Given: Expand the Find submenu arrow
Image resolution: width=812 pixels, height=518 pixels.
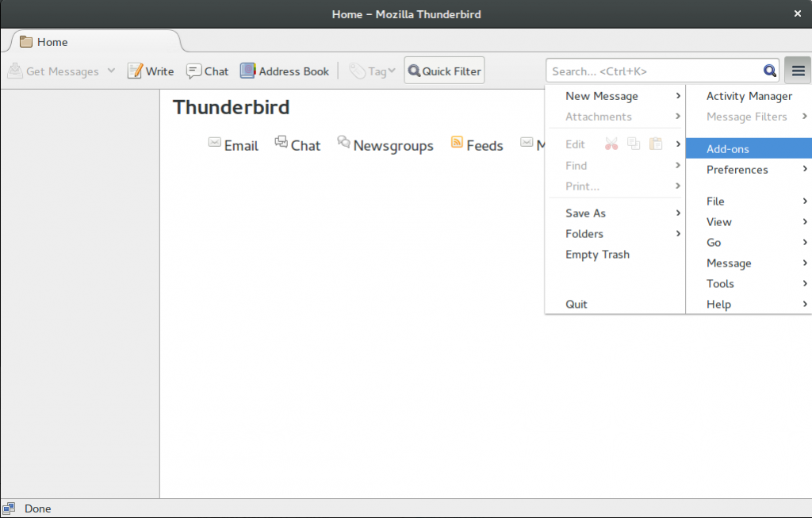Looking at the screenshot, I should point(678,165).
